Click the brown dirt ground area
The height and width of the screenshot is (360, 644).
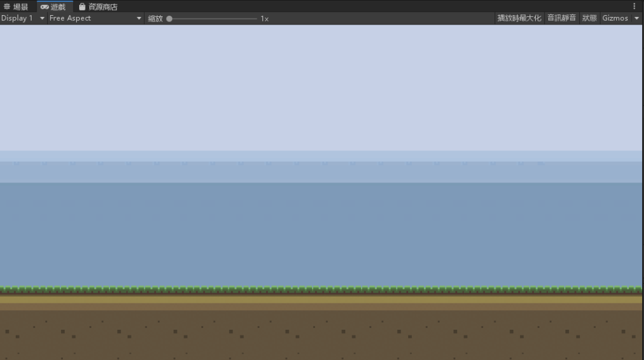tap(322, 334)
